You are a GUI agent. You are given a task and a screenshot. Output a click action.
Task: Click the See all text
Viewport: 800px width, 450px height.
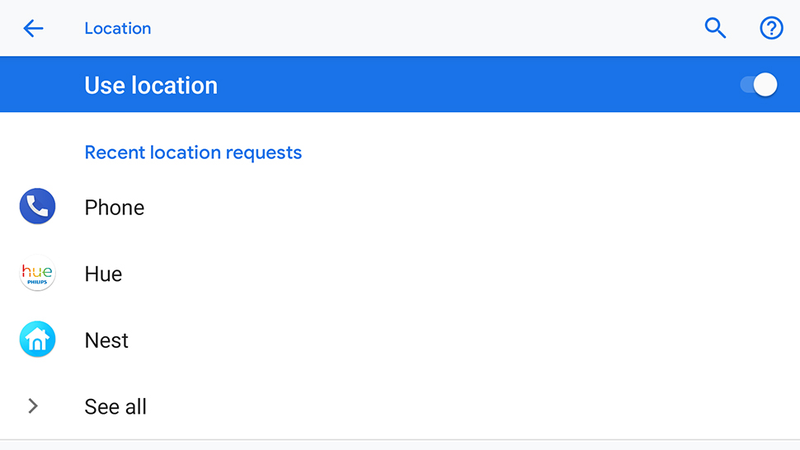[116, 407]
